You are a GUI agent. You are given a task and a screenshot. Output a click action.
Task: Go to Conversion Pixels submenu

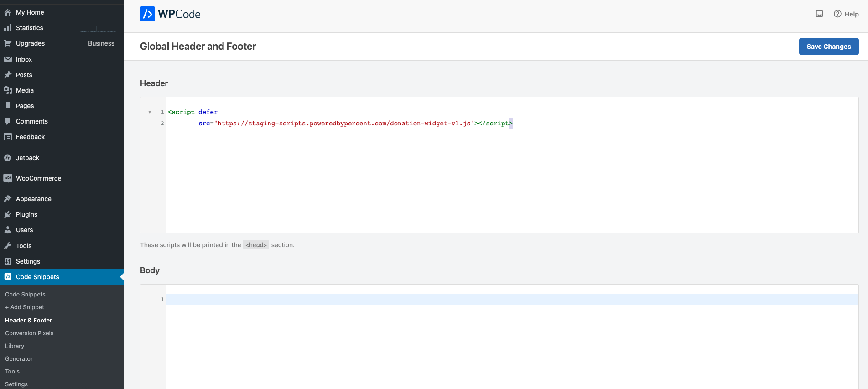coord(29,333)
